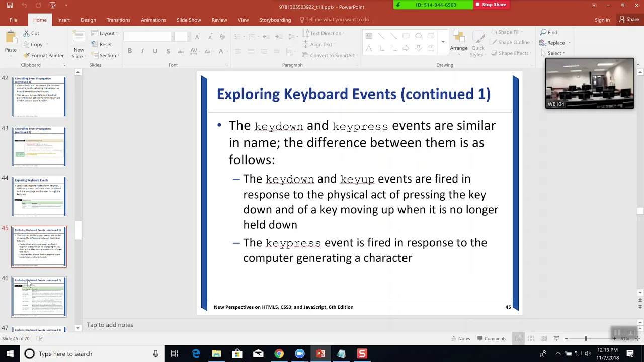
Task: Switch to Design tab
Action: 88,20
